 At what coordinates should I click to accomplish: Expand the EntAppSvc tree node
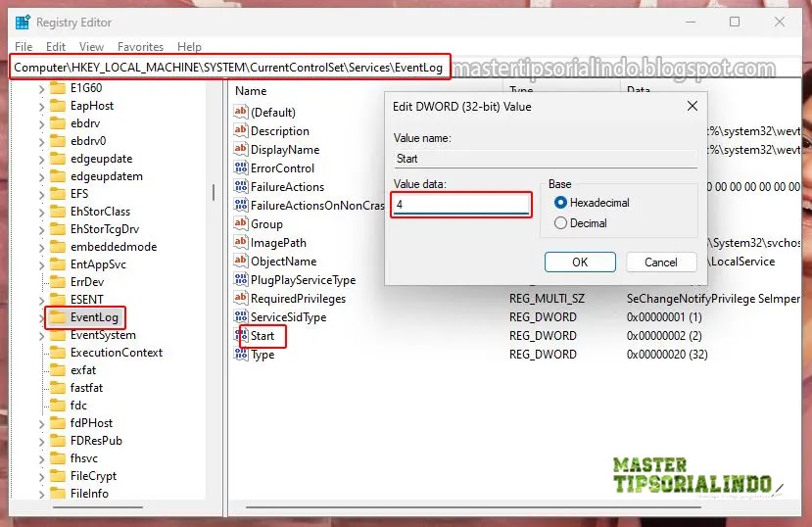[x=41, y=264]
